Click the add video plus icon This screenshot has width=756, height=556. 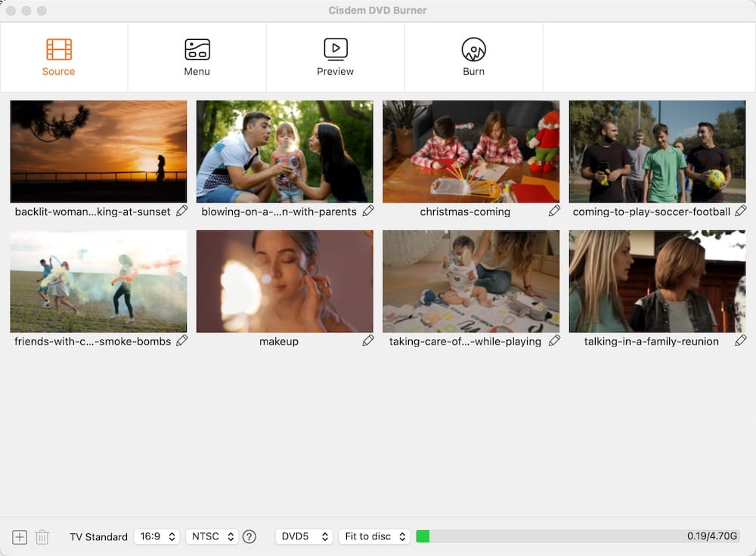click(x=19, y=536)
